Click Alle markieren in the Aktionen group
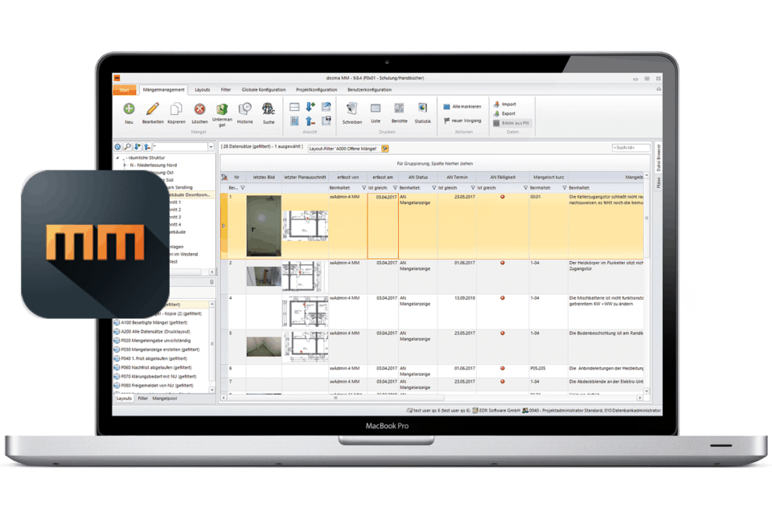772x532 pixels. (x=462, y=107)
